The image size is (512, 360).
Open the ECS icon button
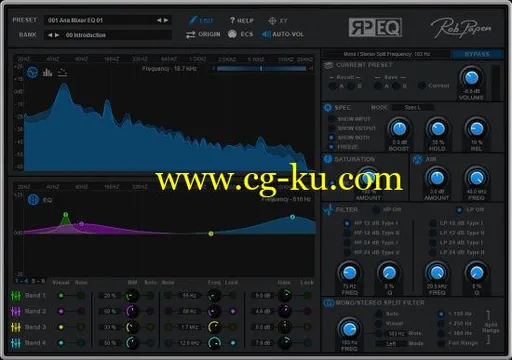click(x=232, y=34)
